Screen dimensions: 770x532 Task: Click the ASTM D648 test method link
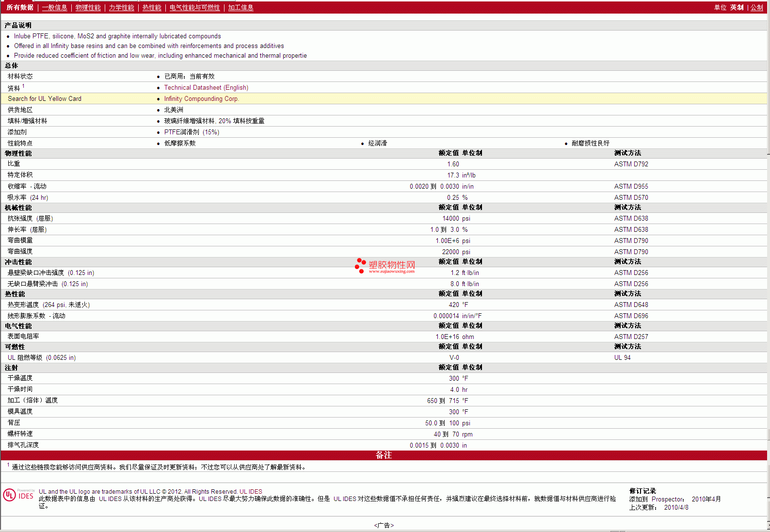pyautogui.click(x=631, y=305)
